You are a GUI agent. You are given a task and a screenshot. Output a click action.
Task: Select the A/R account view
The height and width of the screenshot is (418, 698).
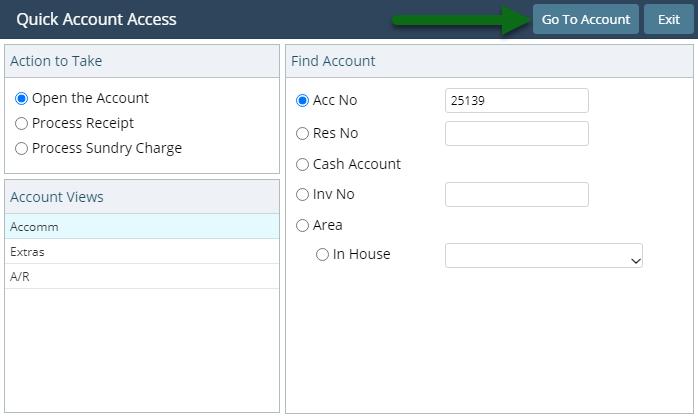click(x=142, y=276)
